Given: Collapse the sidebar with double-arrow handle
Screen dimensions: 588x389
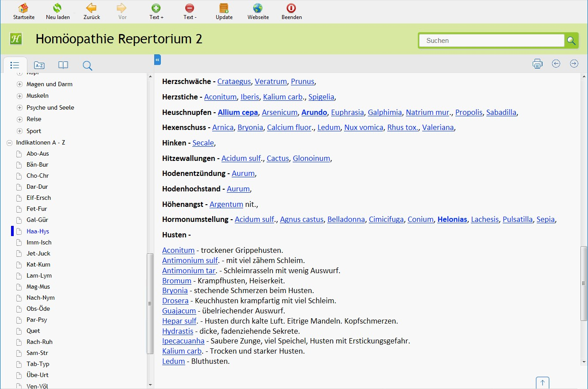Looking at the screenshot, I should tap(157, 59).
